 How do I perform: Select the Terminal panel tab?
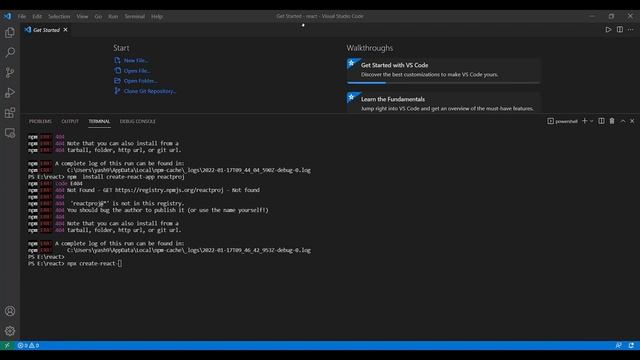[99, 121]
